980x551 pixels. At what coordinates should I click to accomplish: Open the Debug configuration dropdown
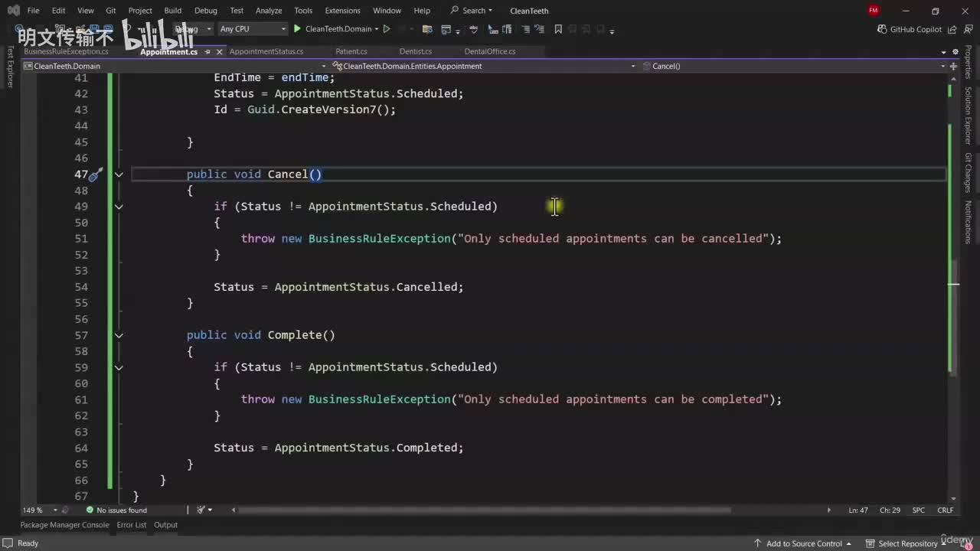coord(192,29)
